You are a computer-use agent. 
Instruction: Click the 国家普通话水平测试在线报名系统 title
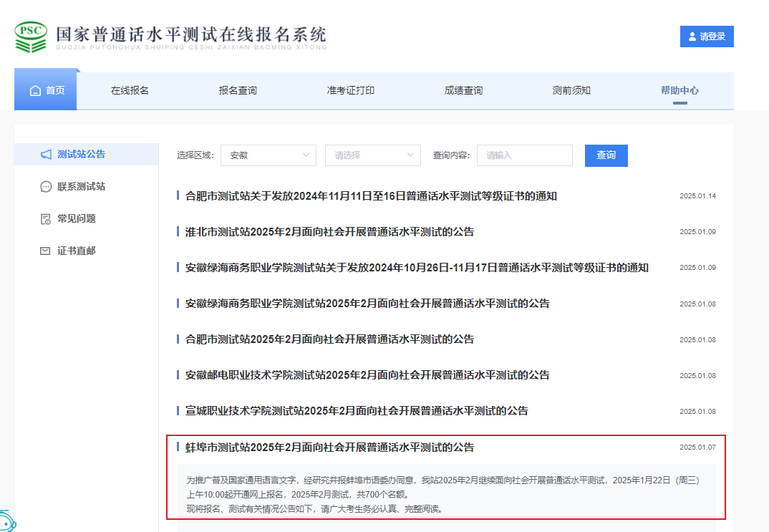(x=191, y=35)
